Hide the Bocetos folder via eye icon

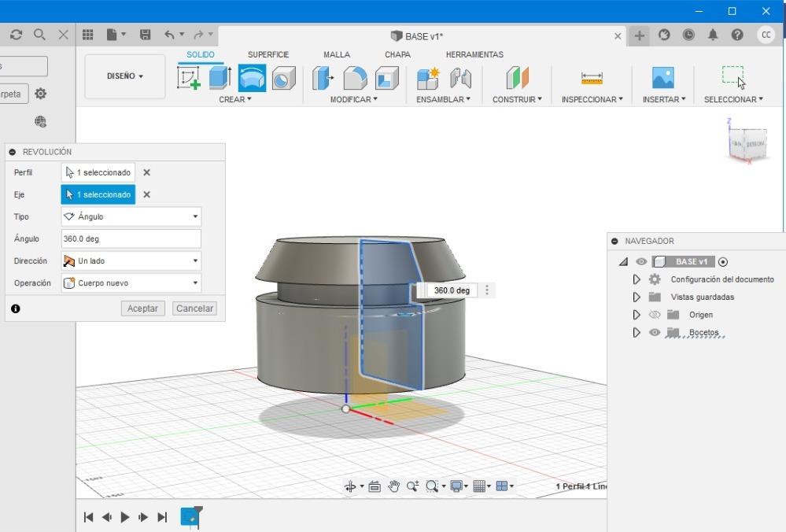(654, 332)
